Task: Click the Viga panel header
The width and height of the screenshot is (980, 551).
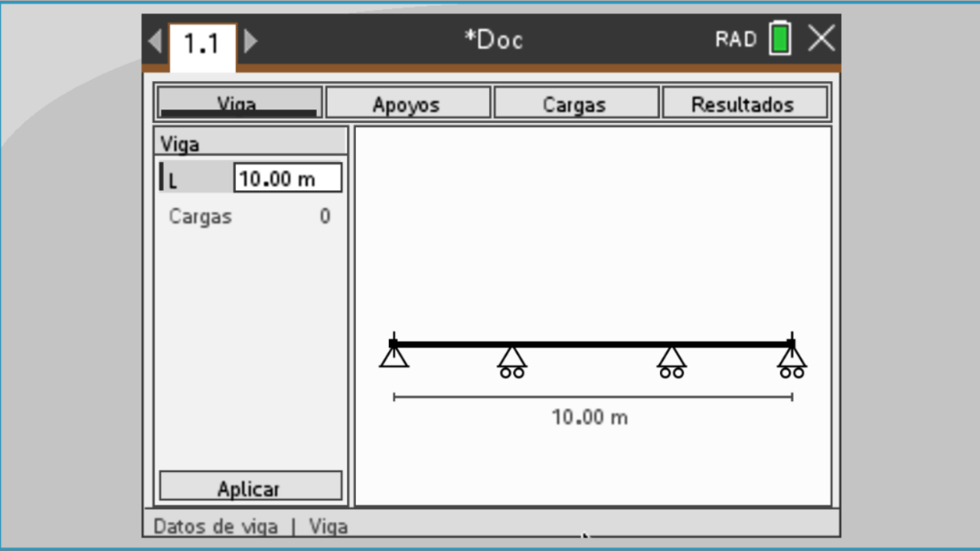Action: [x=250, y=143]
